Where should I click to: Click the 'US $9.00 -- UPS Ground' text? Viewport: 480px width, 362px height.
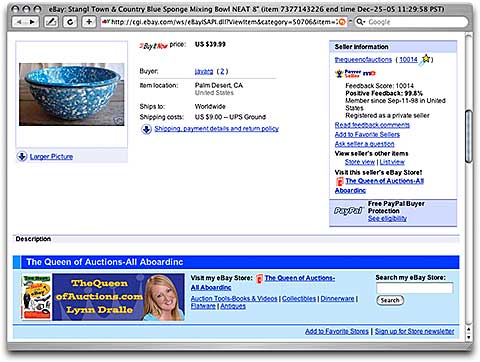coord(230,117)
